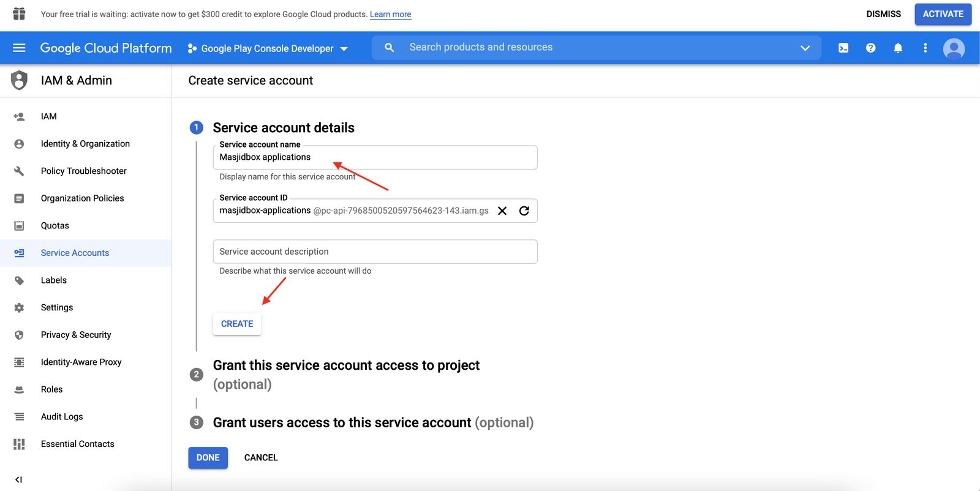Viewport: 980px width, 491px height.
Task: Open the hamburger navigation menu
Action: (x=19, y=48)
